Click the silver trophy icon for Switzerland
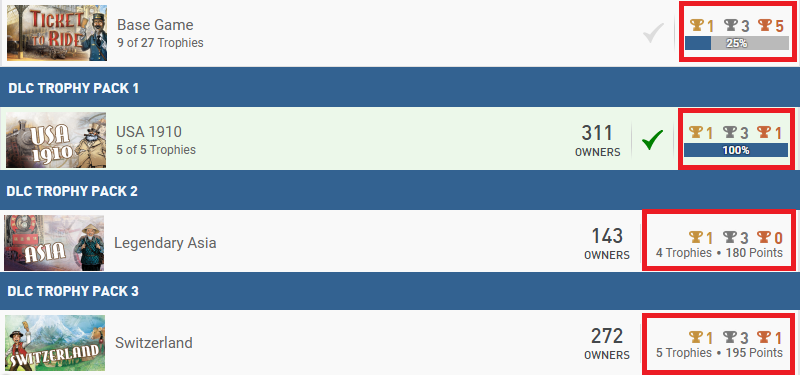 pos(730,337)
